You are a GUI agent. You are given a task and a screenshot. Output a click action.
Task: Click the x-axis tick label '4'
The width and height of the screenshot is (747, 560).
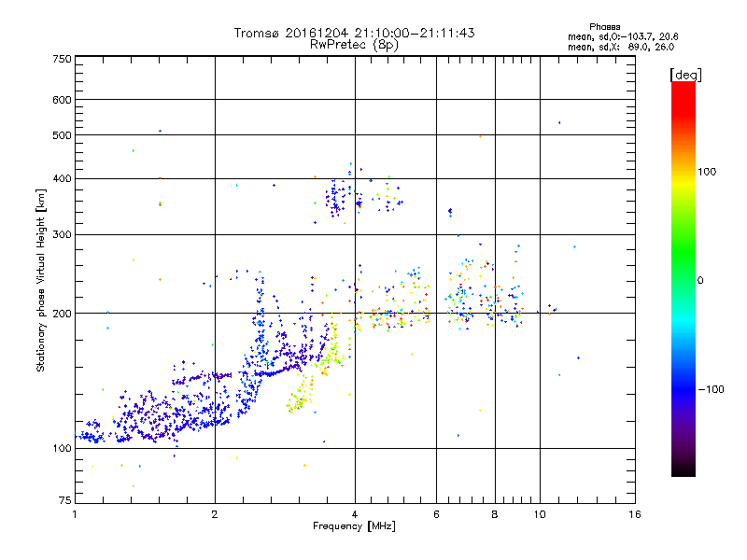(355, 514)
